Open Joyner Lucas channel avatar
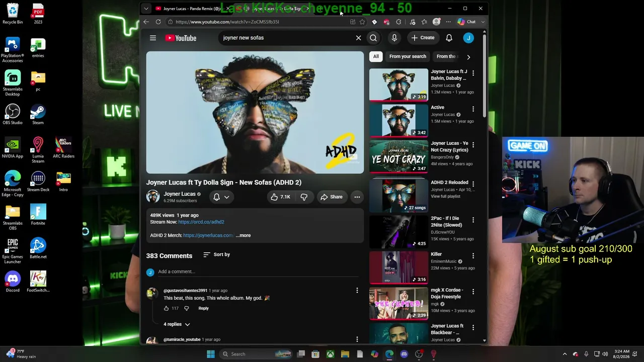Screen dimensions: 644x362 coord(153,197)
